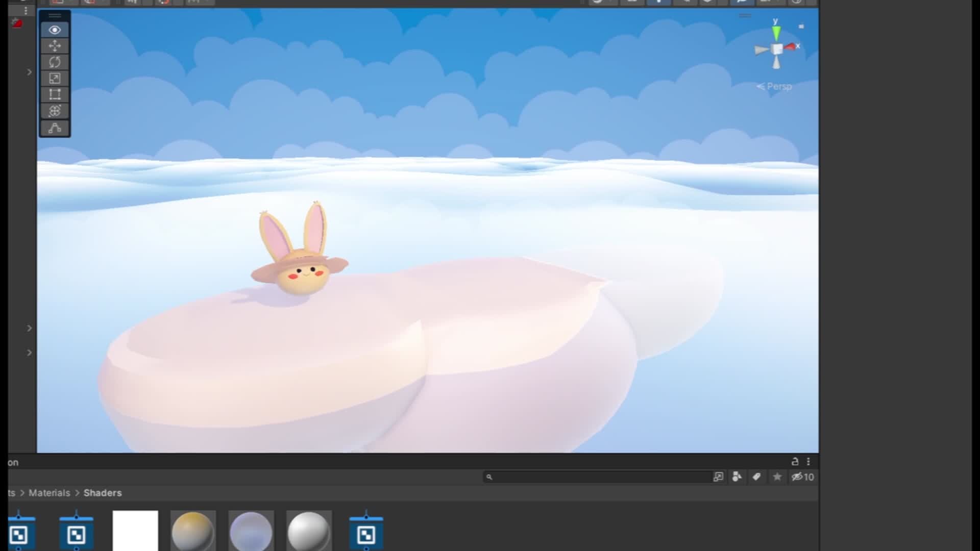Open the Project window three-dot menu

pyautogui.click(x=808, y=461)
